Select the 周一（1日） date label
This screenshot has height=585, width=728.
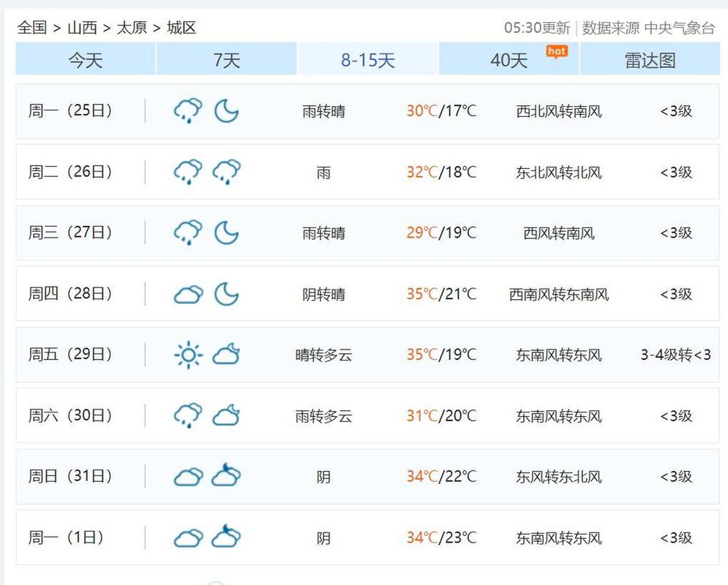click(66, 537)
